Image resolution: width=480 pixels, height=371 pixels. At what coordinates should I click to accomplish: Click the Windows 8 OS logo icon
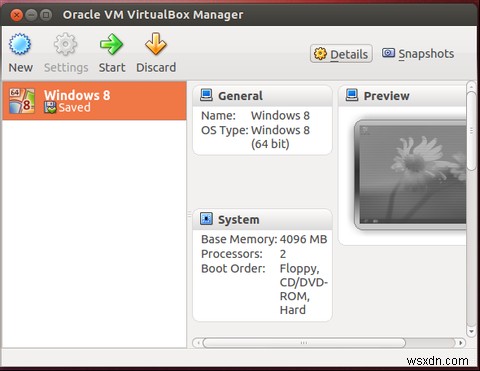click(x=22, y=101)
